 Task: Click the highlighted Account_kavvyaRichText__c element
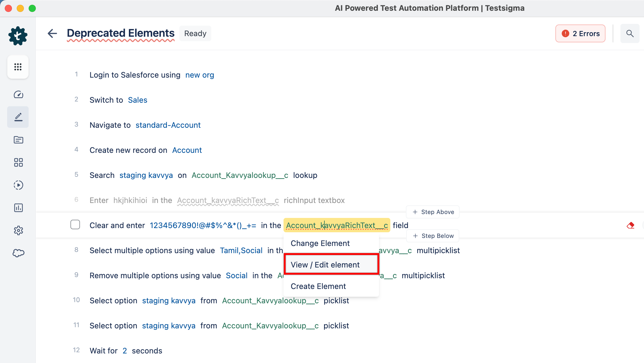point(337,225)
